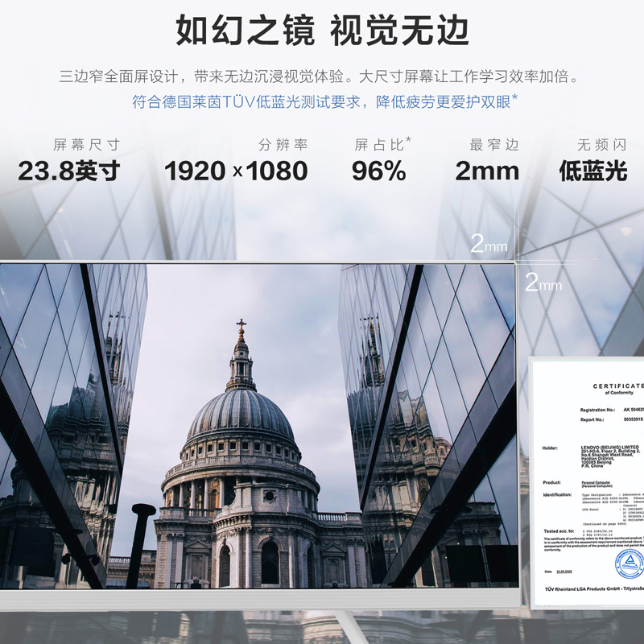Image resolution: width=644 pixels, height=644 pixels.
Task: Click the sentence starting 三边窄全面屏设计
Action: point(319,76)
